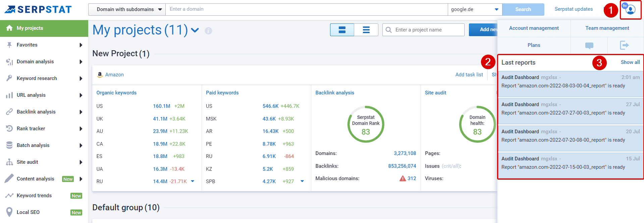Open the Account management tab
The width and height of the screenshot is (644, 223).
pyautogui.click(x=534, y=28)
